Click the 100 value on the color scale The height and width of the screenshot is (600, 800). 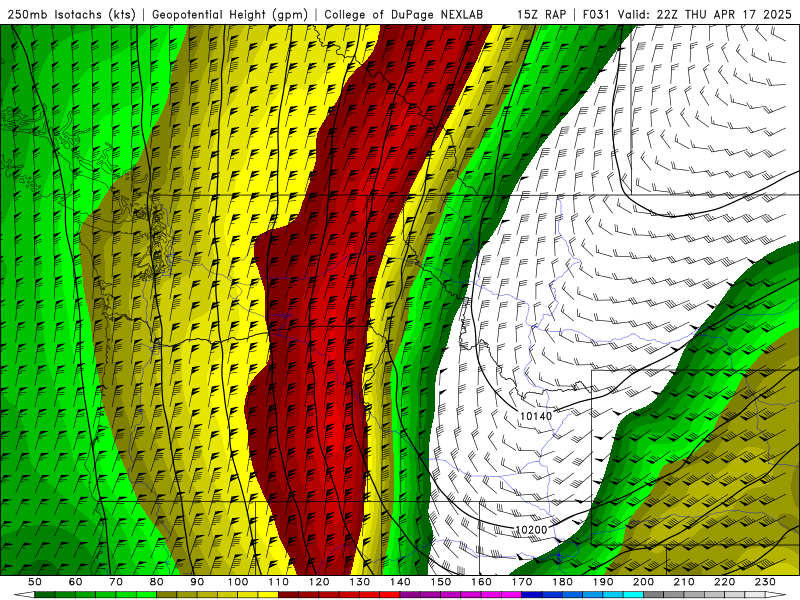pos(238,582)
